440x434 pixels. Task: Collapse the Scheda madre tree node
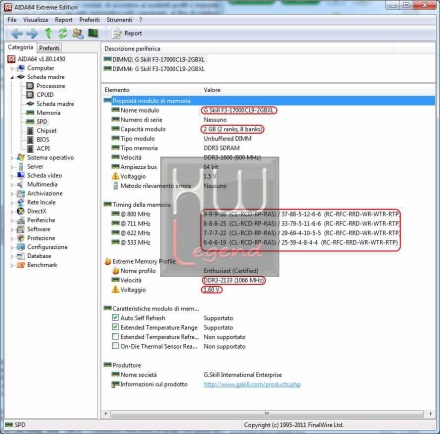[x=12, y=77]
